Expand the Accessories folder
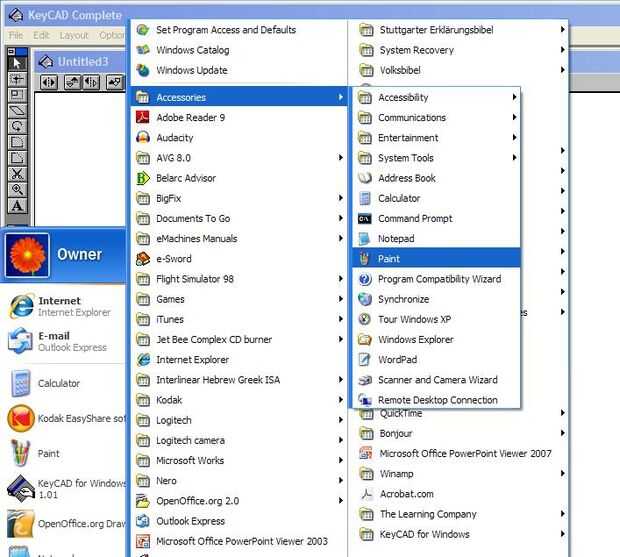Image resolution: width=620 pixels, height=557 pixels. pos(239,97)
